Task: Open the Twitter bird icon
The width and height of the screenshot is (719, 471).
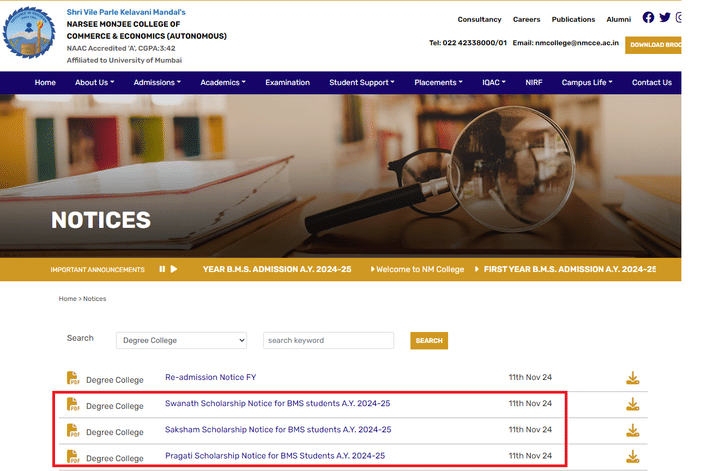Action: tap(665, 17)
